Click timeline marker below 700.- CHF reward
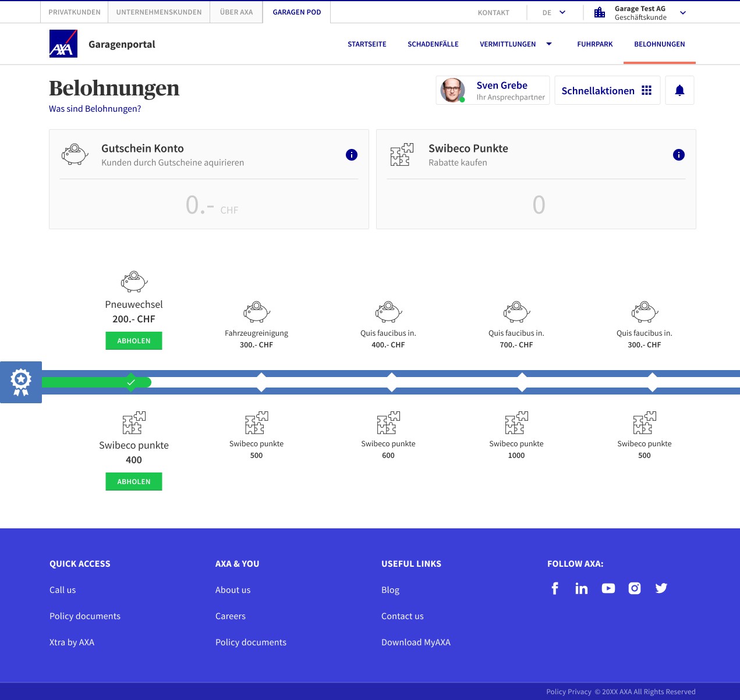The height and width of the screenshot is (700, 740). coord(522,382)
